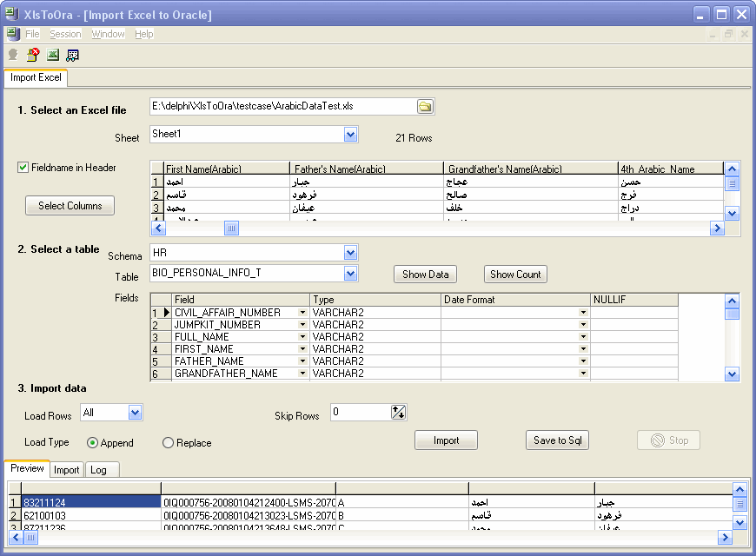Click Preview grid horizontal scrollbar thumb
Viewport: 756px width, 556px height.
point(30,537)
